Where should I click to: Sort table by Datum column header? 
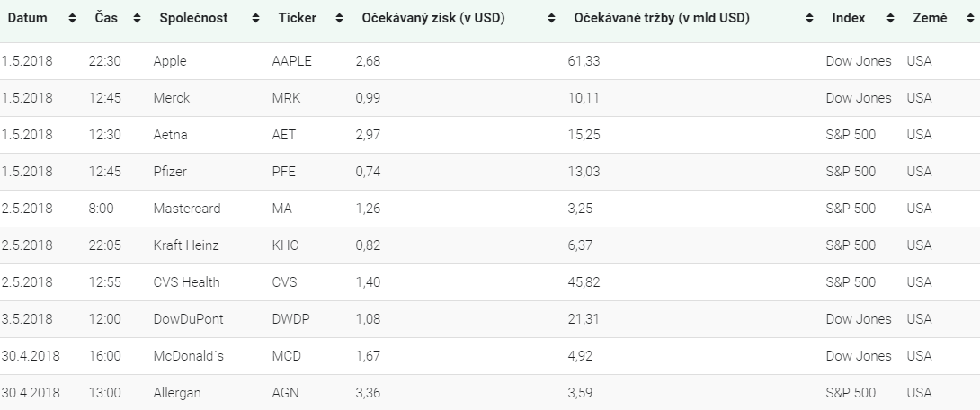coord(28,18)
